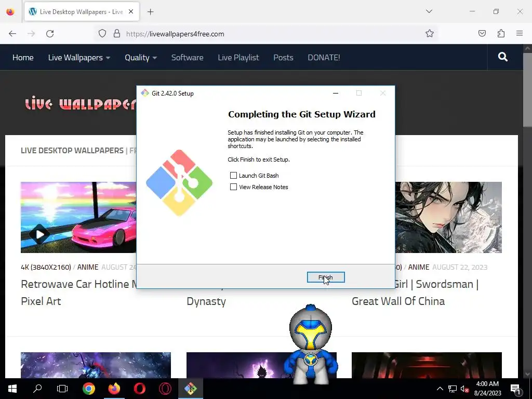This screenshot has height=399, width=532.
Task: Switch to Firefox on the taskbar
Action: coord(114,389)
